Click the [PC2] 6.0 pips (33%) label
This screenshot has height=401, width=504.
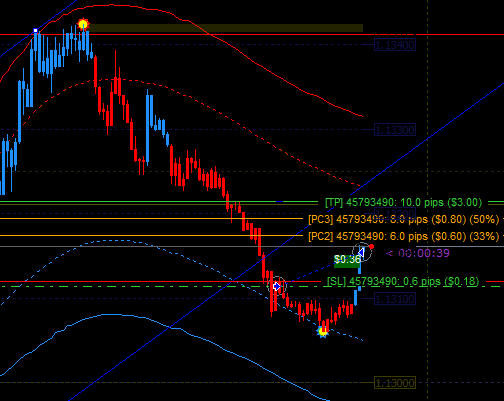(x=403, y=236)
